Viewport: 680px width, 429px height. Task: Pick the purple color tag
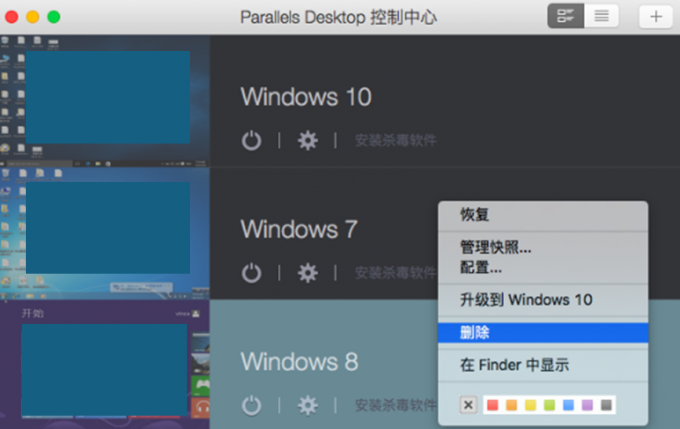587,405
